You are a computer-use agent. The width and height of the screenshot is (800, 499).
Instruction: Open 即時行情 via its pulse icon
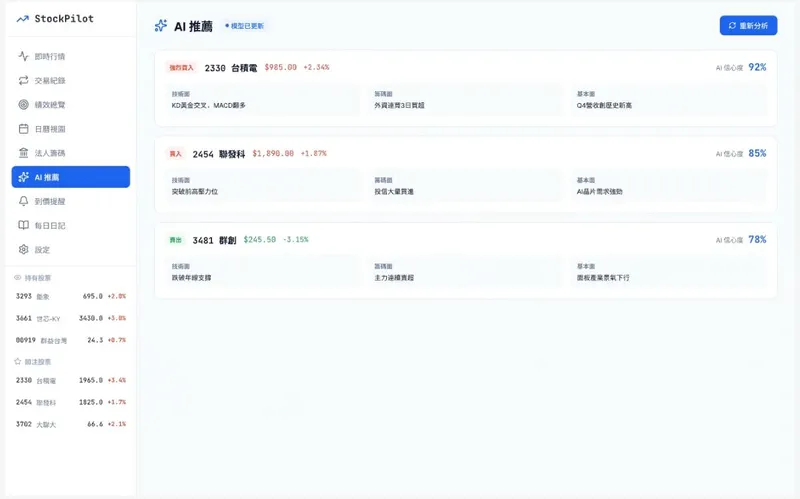23,56
